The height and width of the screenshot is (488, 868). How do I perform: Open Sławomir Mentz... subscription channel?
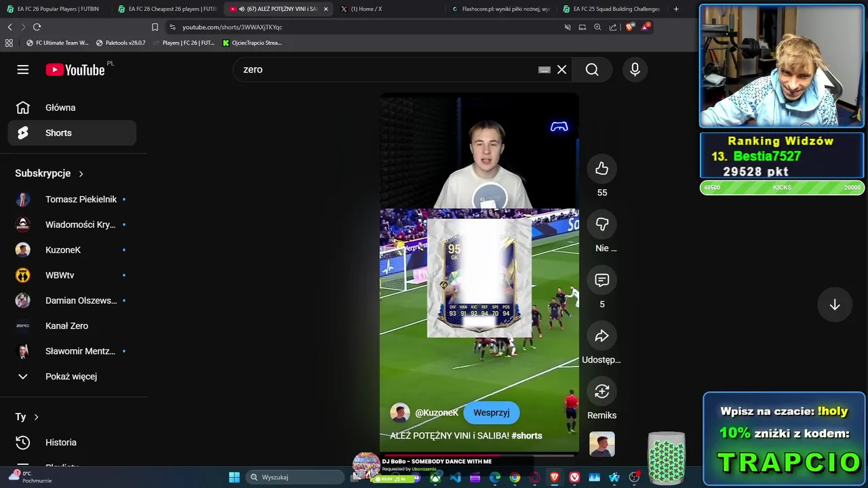point(72,351)
